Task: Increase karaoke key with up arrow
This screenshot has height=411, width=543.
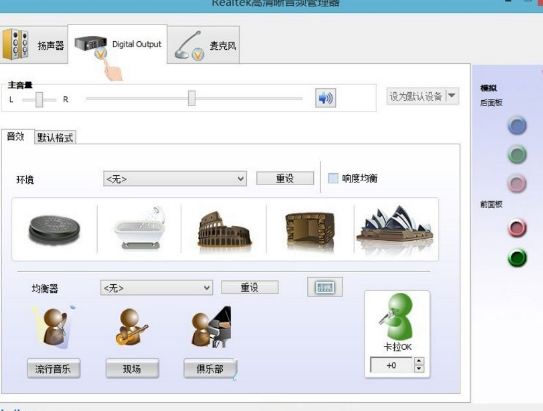Action: [x=419, y=361]
